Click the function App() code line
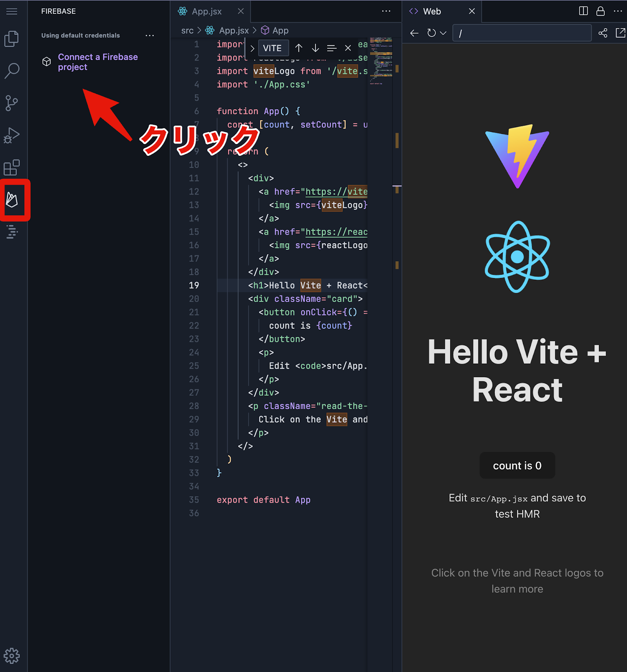627x672 pixels. (259, 111)
